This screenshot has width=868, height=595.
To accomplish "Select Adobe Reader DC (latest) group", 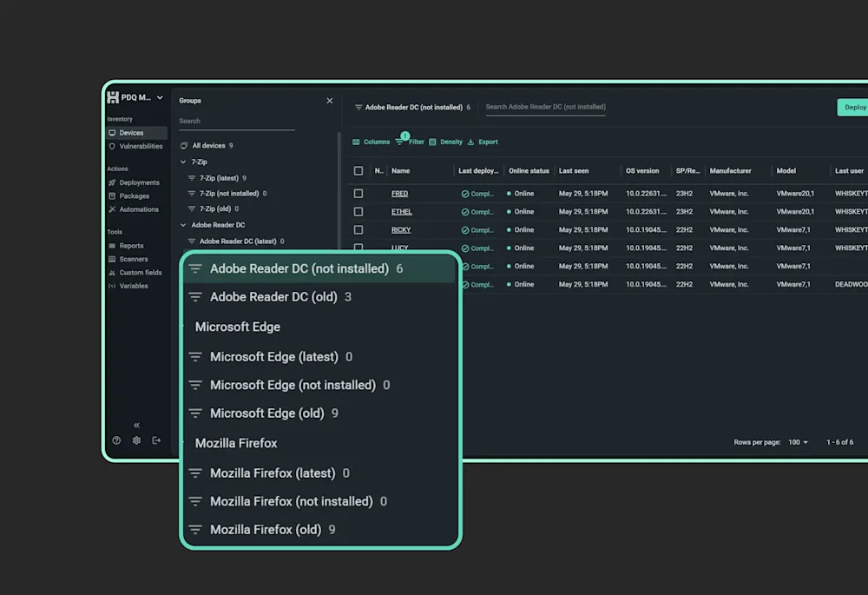I will (238, 241).
